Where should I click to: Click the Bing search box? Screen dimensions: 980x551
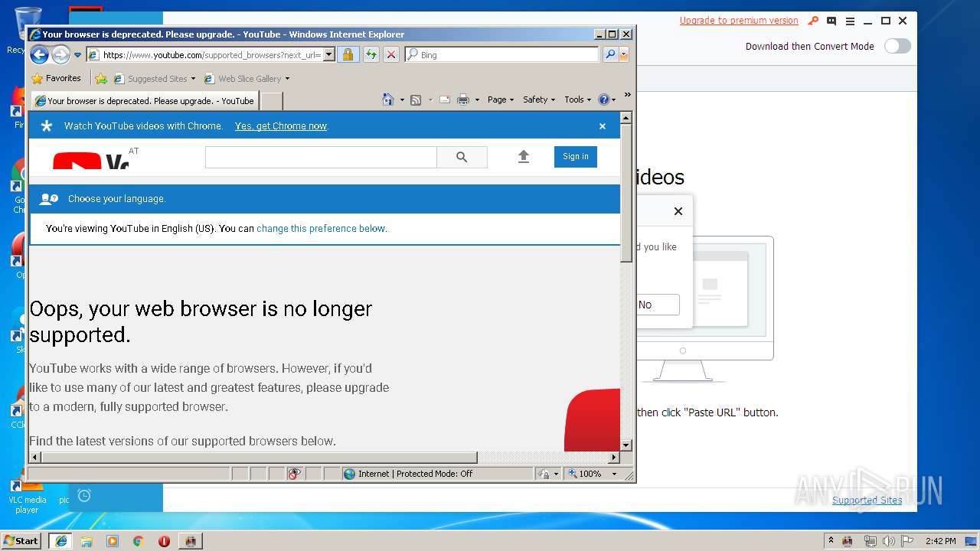pyautogui.click(x=501, y=55)
